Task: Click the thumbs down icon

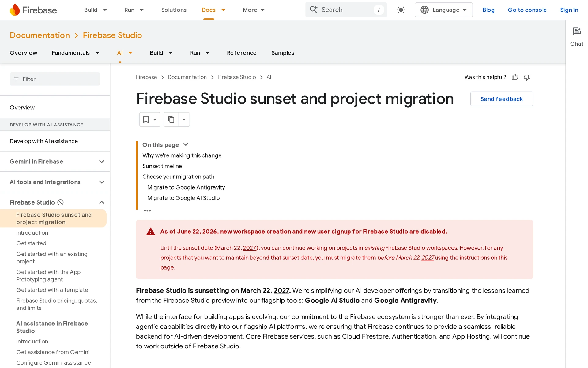Action: click(527, 77)
